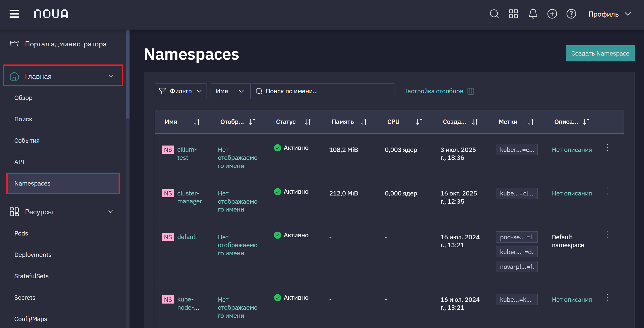Viewport: 644px width, 328px height.
Task: Click Портал администратора heading
Action: (x=66, y=44)
